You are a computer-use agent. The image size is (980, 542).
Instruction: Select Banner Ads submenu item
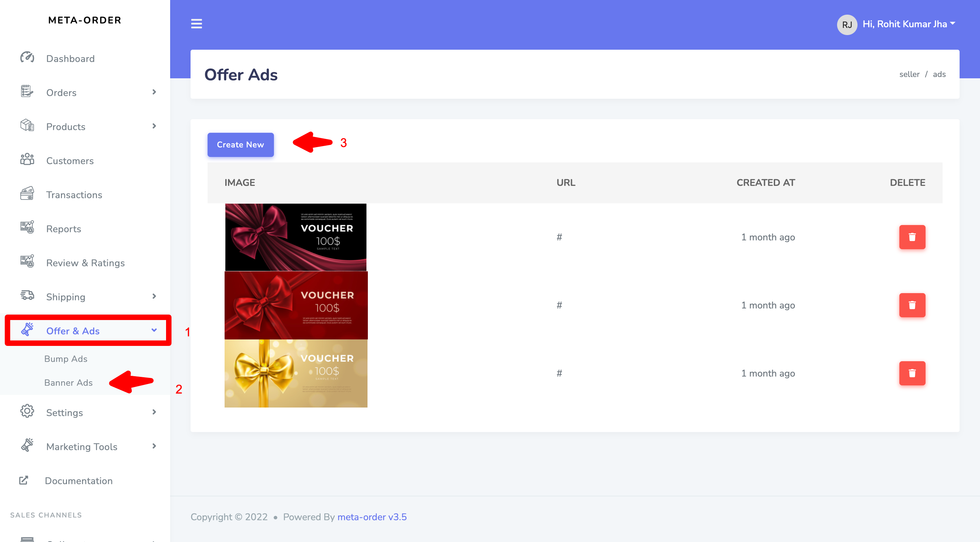68,383
